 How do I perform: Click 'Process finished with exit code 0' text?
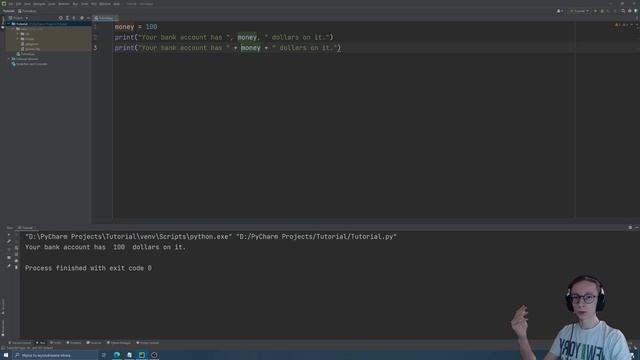[x=88, y=268]
